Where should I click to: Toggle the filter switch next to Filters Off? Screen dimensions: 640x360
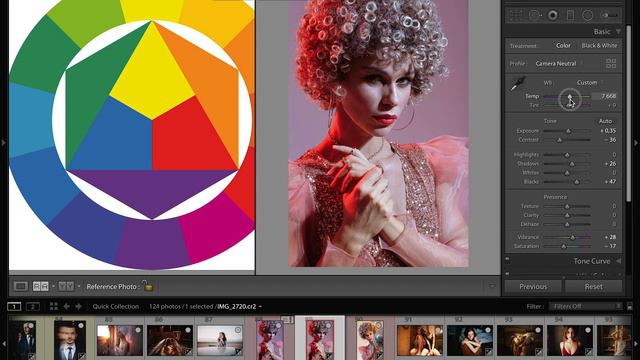click(630, 306)
